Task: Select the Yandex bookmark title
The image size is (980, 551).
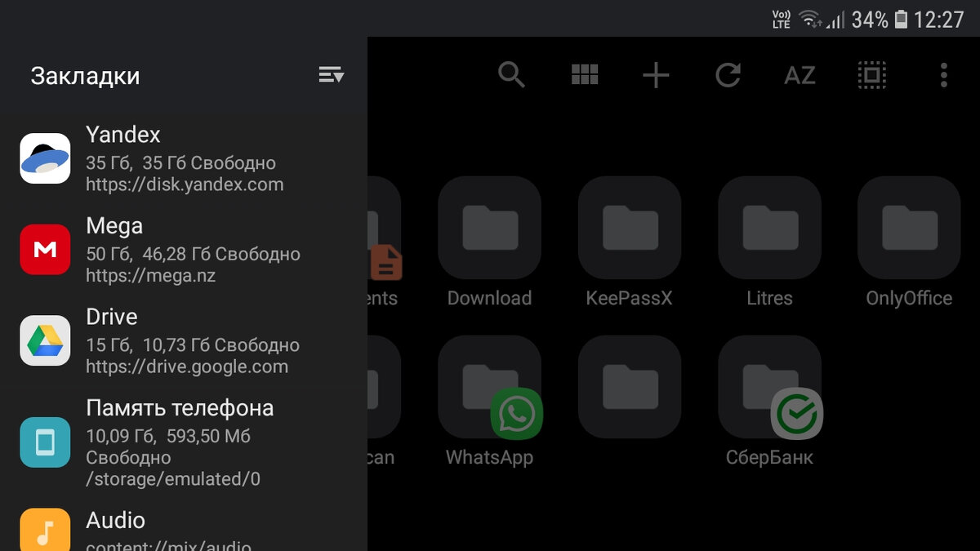Action: click(123, 135)
